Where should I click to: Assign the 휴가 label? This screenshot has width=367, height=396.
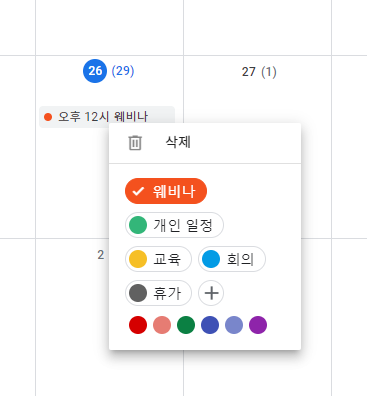(158, 293)
